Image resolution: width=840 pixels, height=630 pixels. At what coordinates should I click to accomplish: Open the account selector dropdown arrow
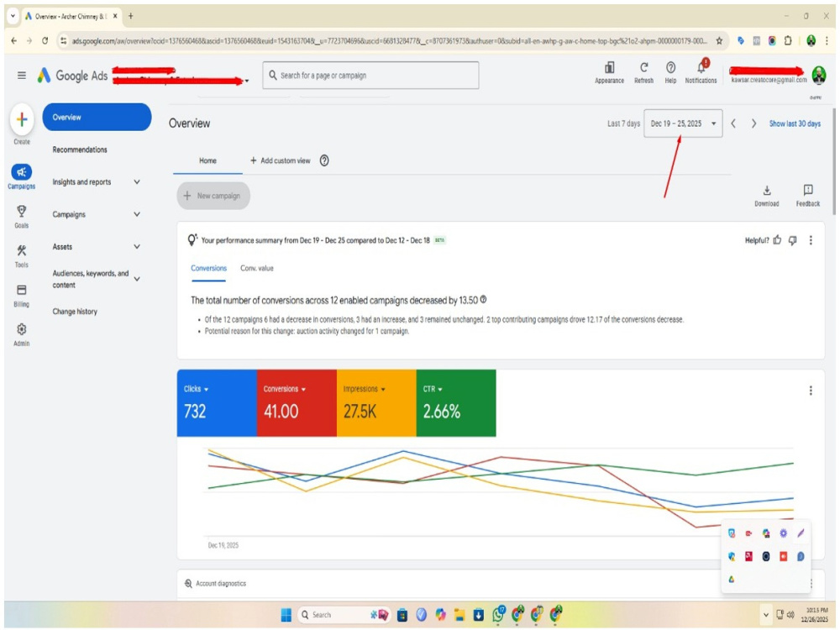tap(247, 81)
